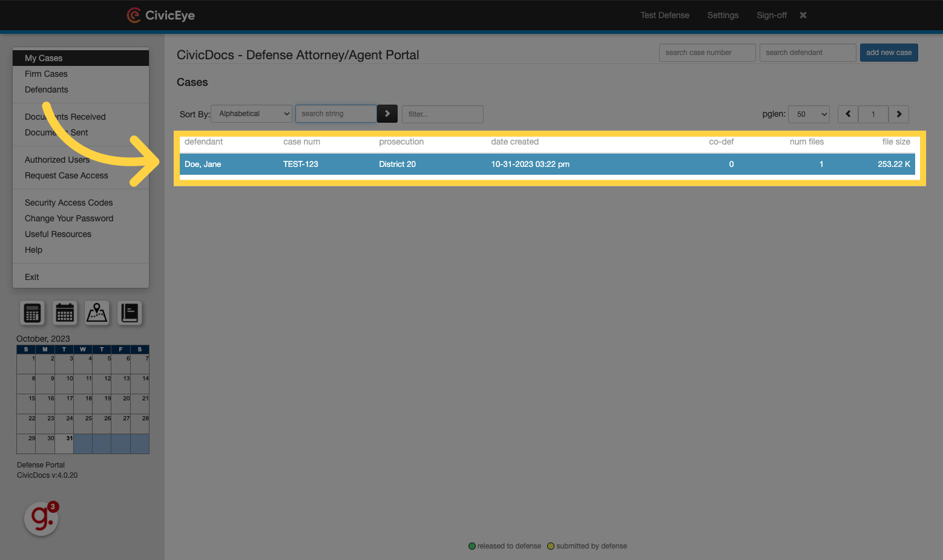Viewport: 943px width, 560px height.
Task: Open the calendar icon in sidebar
Action: pos(65,313)
